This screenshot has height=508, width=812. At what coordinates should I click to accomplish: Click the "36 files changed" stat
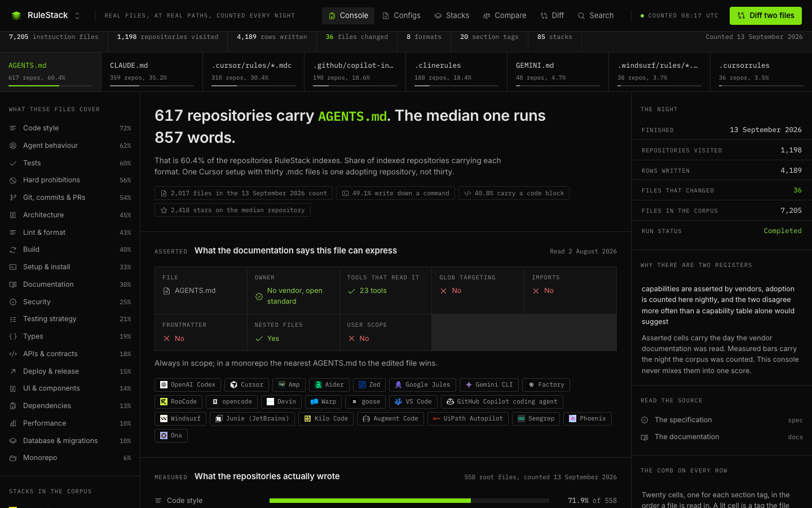click(357, 37)
